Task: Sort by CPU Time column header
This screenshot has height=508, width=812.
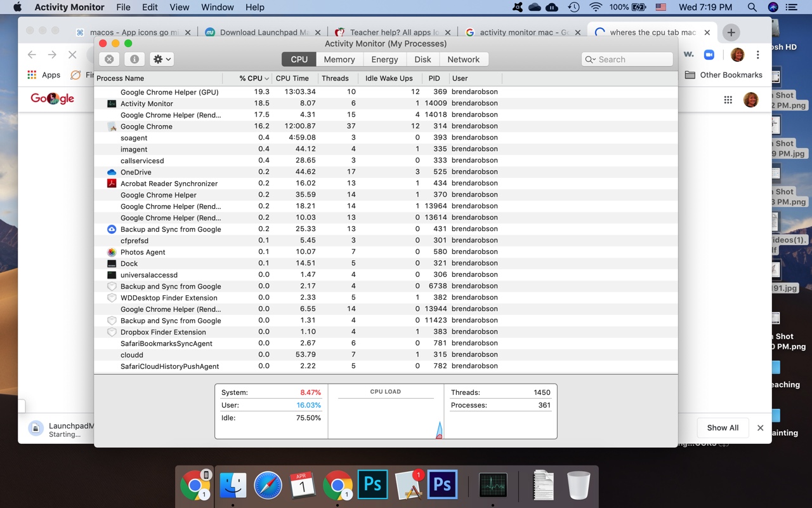Action: point(294,78)
